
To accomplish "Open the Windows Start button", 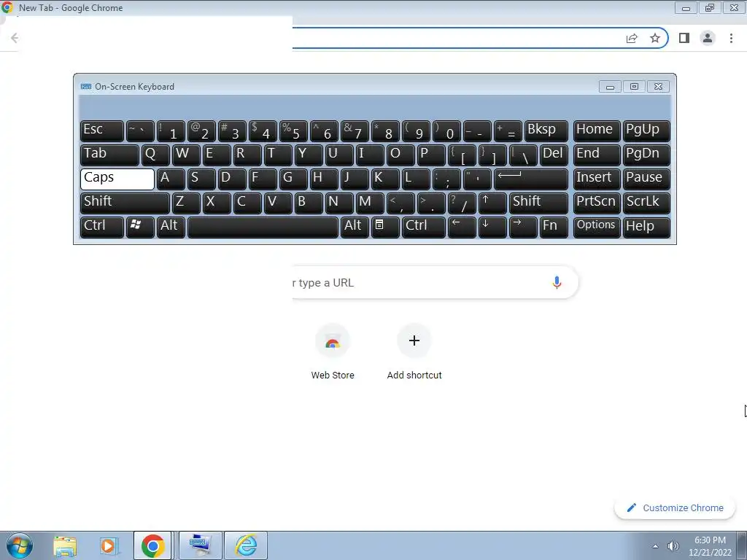I will (18, 545).
